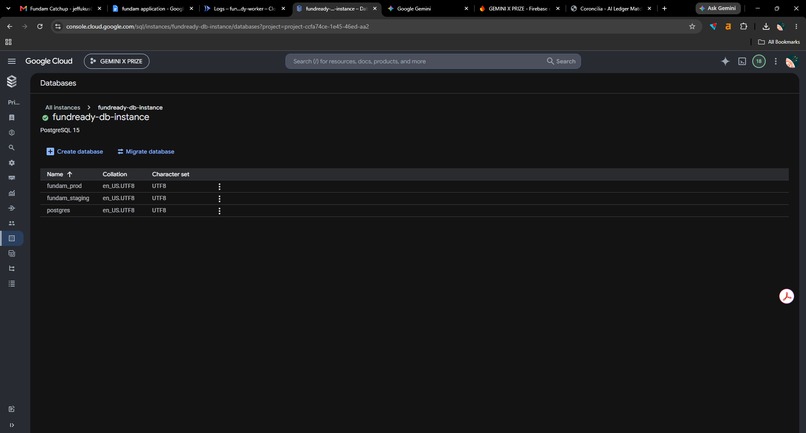The image size is (806, 433).
Task: Click the Character set column header
Action: click(x=171, y=174)
